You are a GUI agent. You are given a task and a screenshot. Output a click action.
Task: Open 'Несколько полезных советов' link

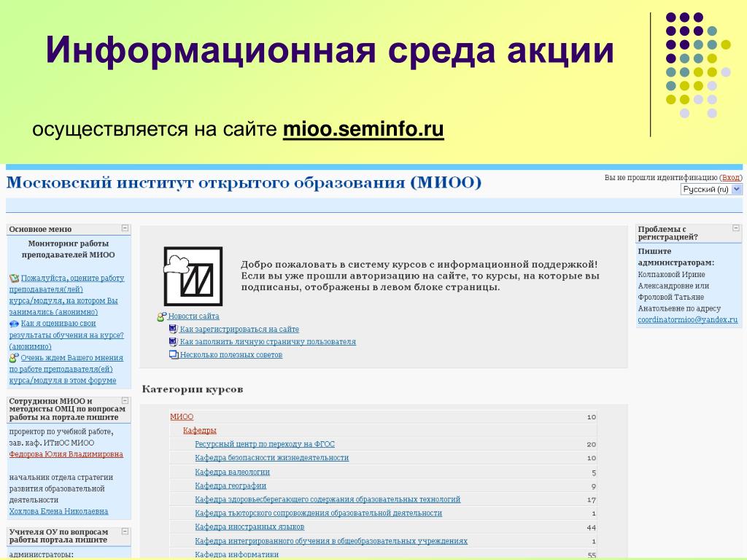click(231, 355)
